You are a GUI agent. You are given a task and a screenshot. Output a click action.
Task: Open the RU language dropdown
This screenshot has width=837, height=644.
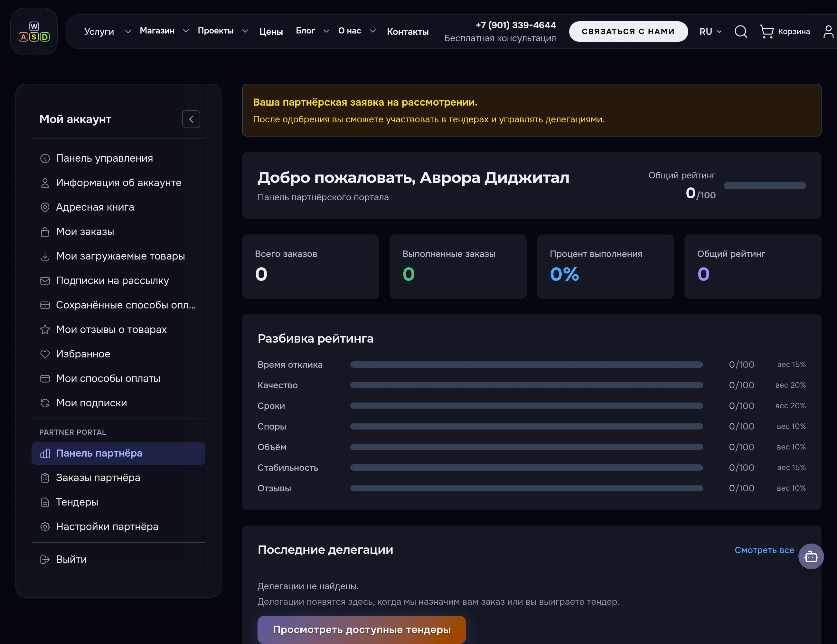[710, 32]
